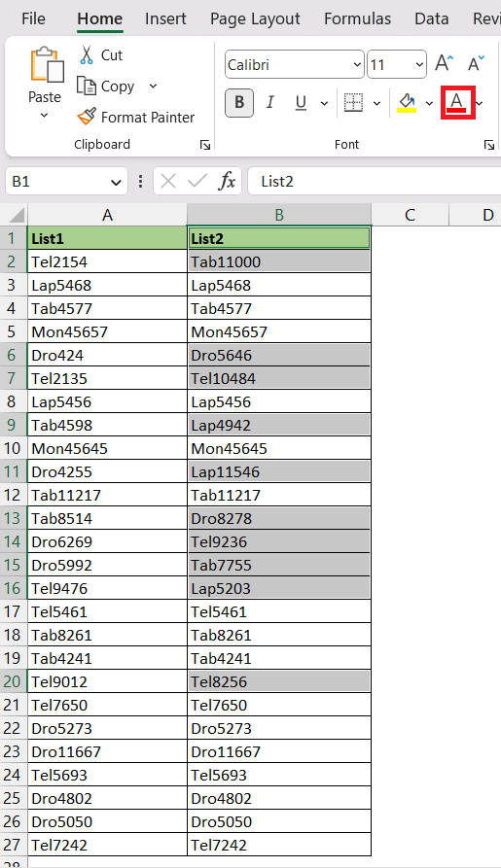
Task: Click the yellow fill color bucket
Action: tap(408, 102)
